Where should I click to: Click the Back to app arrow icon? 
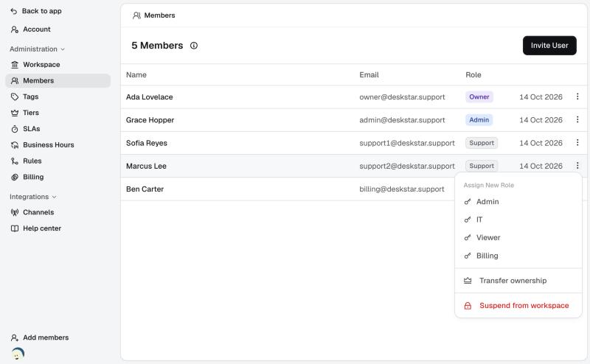coord(14,11)
